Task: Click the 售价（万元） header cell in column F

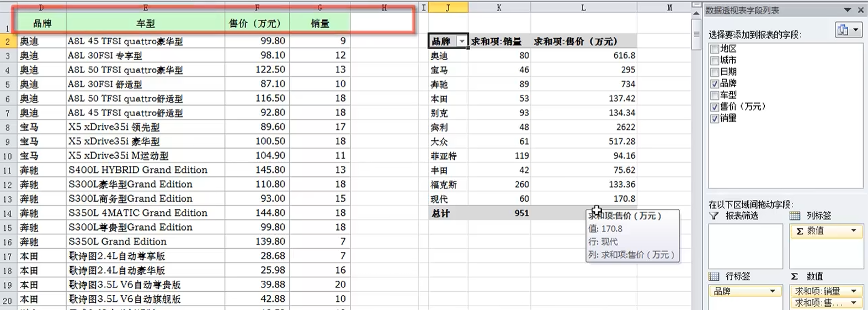Action: point(257,23)
